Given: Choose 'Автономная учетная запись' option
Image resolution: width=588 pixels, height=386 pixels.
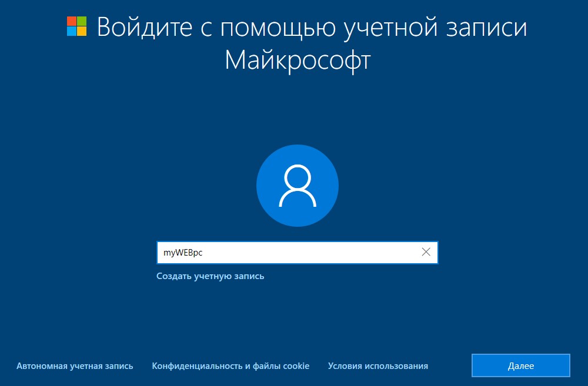Looking at the screenshot, I should pyautogui.click(x=75, y=366).
